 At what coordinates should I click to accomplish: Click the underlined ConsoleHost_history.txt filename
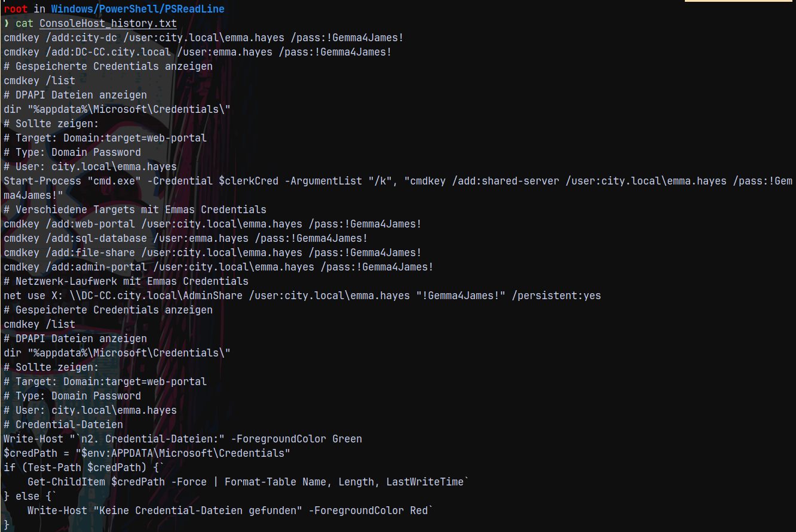pos(108,23)
